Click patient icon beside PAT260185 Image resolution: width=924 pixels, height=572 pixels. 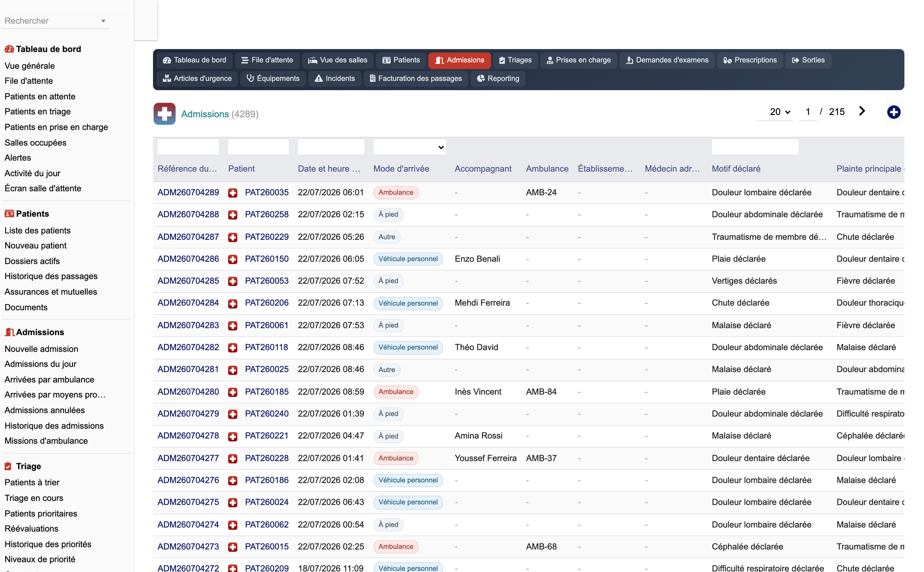pyautogui.click(x=233, y=392)
